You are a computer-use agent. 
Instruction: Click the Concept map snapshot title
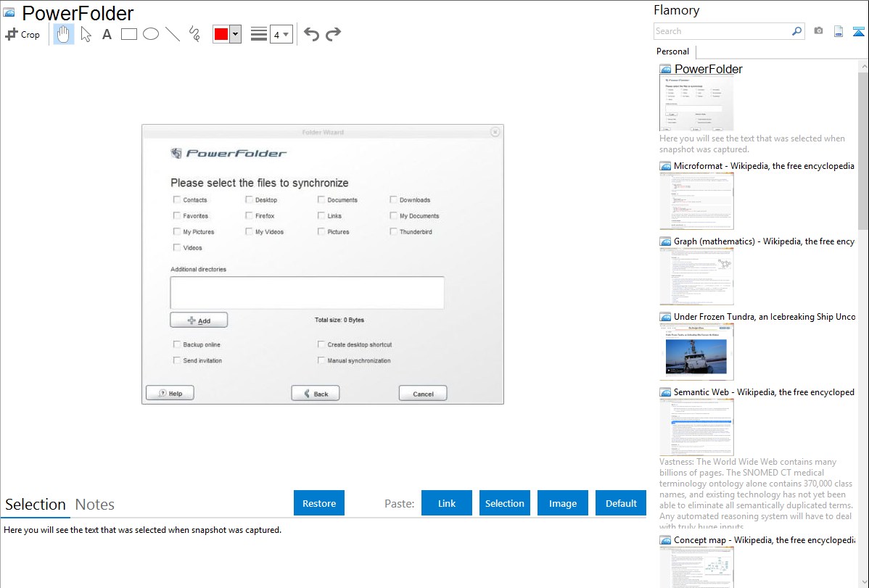coord(765,539)
